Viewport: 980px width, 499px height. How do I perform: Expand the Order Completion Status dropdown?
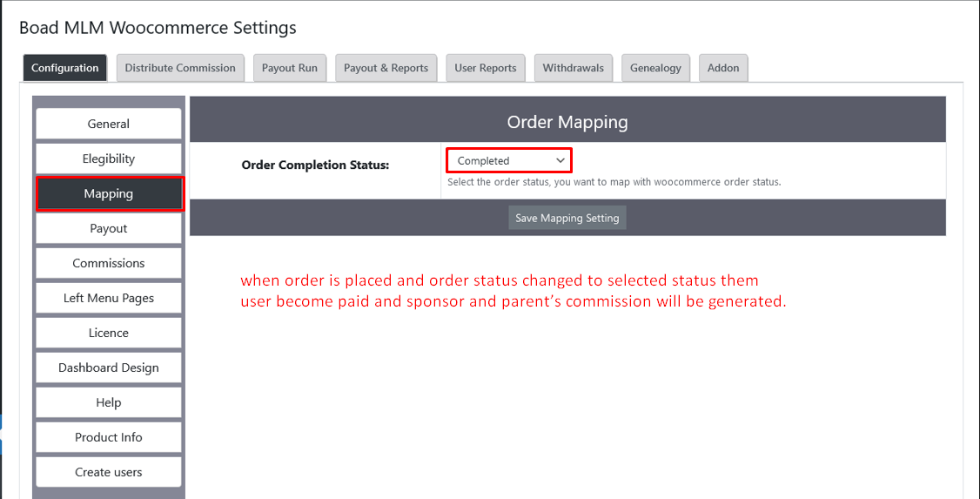tap(509, 161)
